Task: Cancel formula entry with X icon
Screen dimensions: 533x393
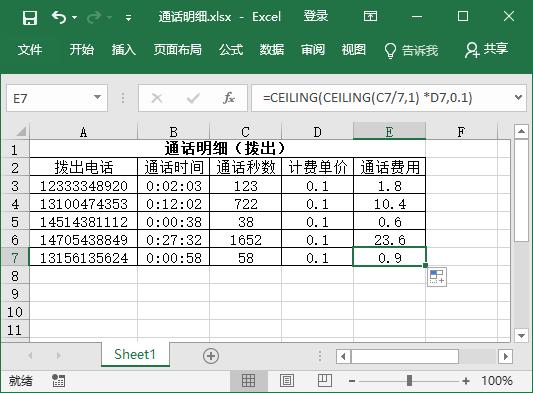Action: pos(157,98)
